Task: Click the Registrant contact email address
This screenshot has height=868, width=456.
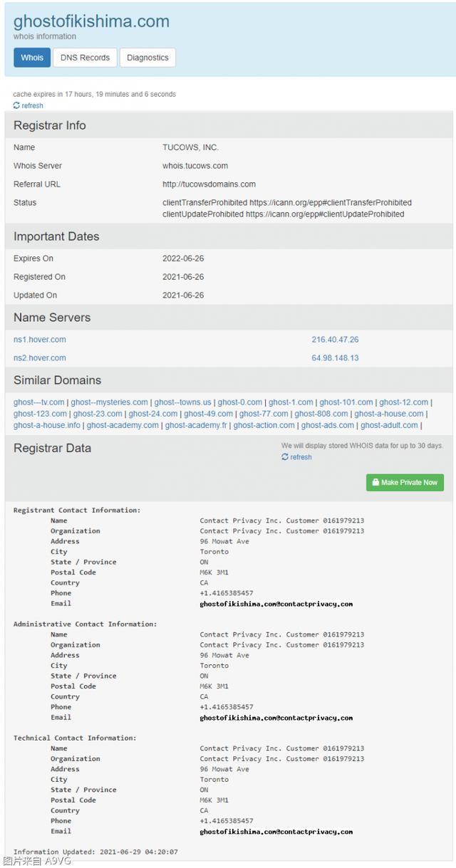Action: [276, 604]
